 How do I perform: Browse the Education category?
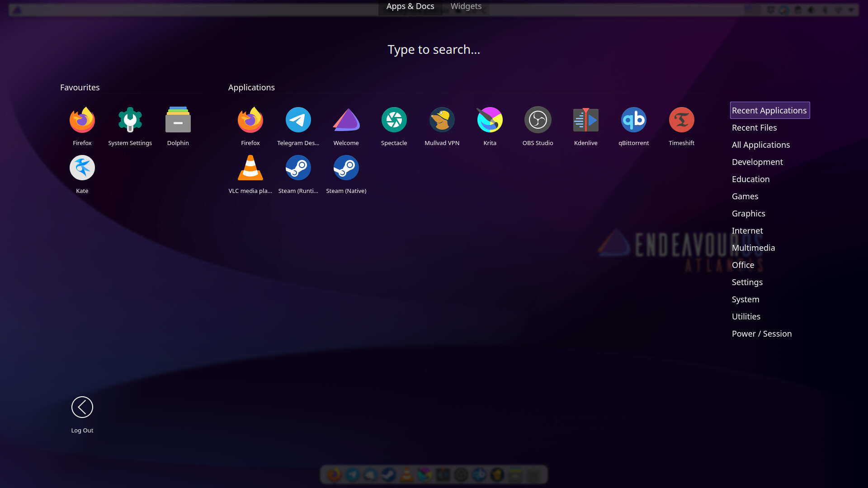point(750,179)
